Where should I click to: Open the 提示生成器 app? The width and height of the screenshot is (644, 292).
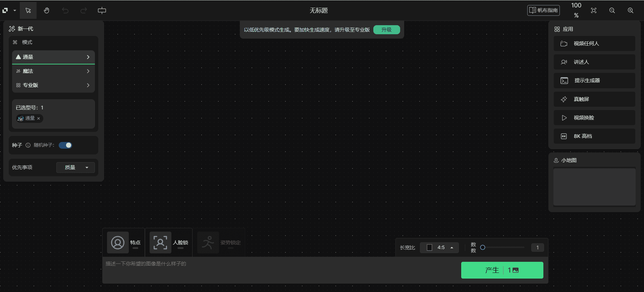tap(594, 81)
